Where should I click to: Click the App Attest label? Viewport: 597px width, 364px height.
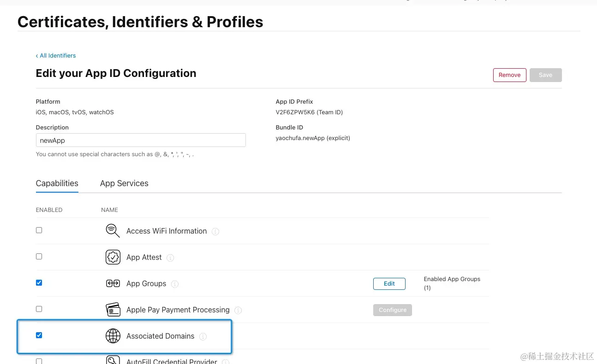pos(144,257)
